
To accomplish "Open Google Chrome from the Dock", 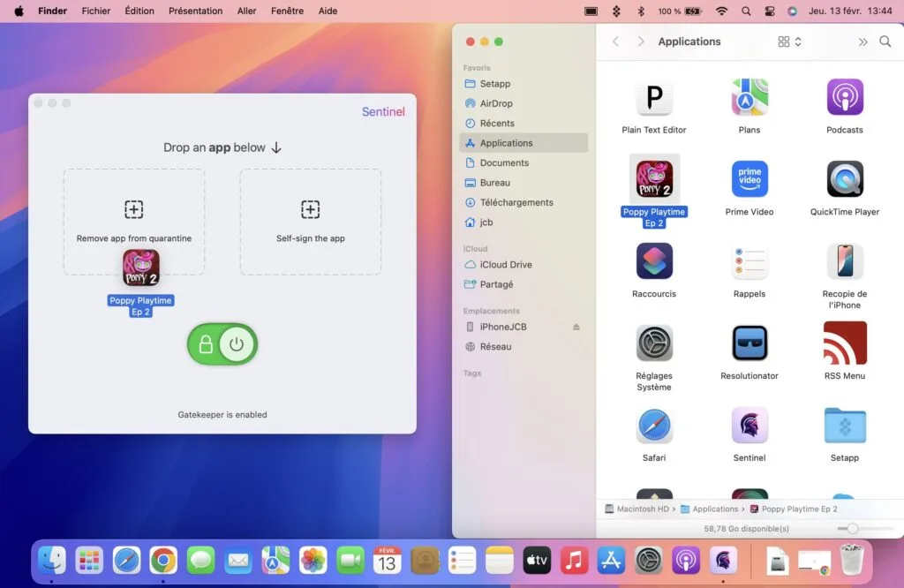I will point(163,561).
